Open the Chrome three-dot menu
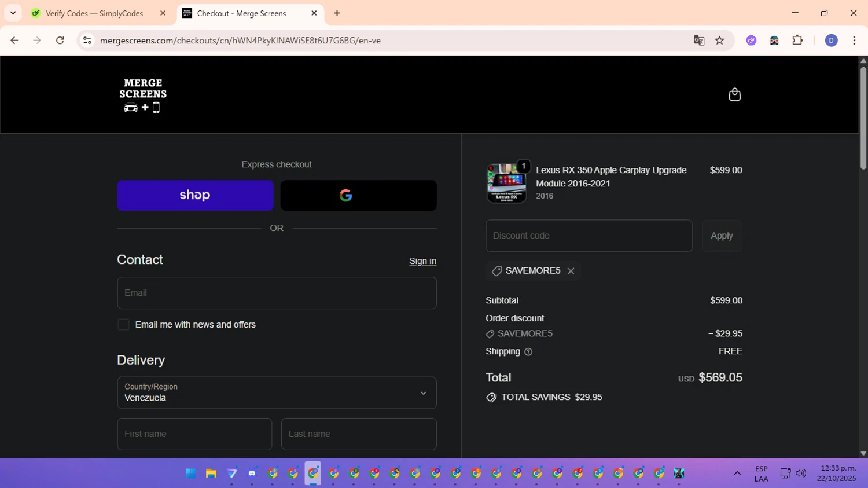This screenshot has height=488, width=868. click(x=854, y=41)
